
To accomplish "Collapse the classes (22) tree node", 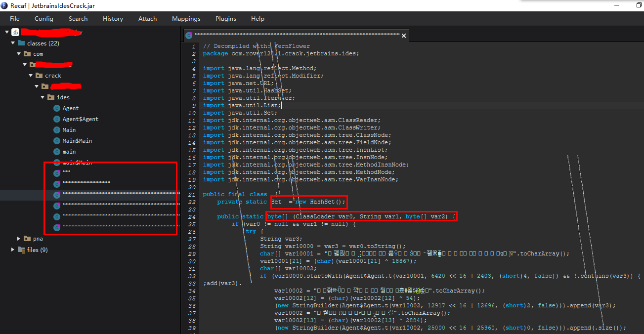I will [12, 43].
